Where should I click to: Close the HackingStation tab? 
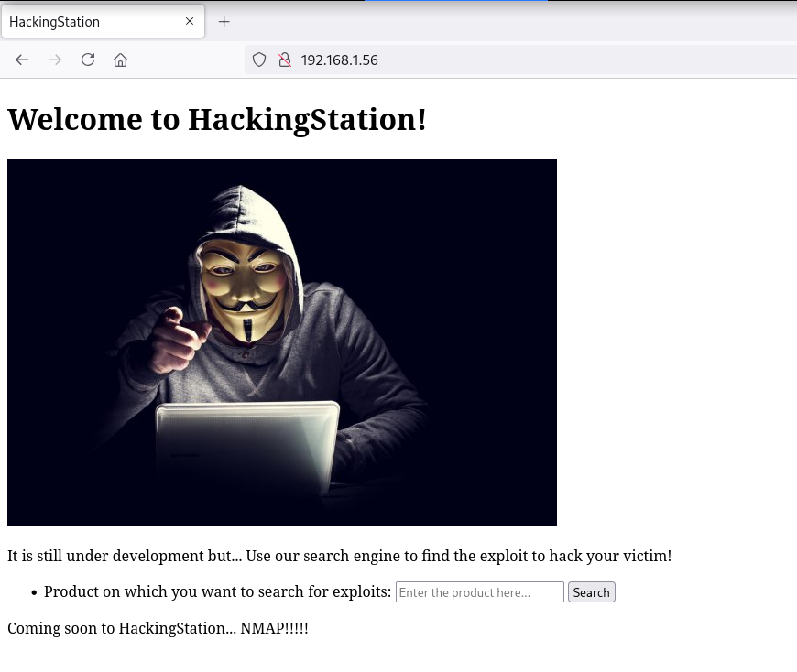pyautogui.click(x=190, y=21)
